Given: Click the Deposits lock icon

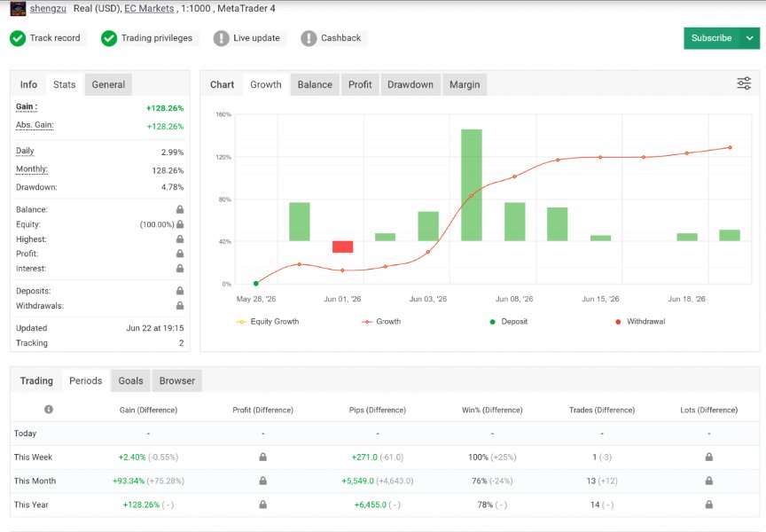Looking at the screenshot, I should pyautogui.click(x=180, y=291).
